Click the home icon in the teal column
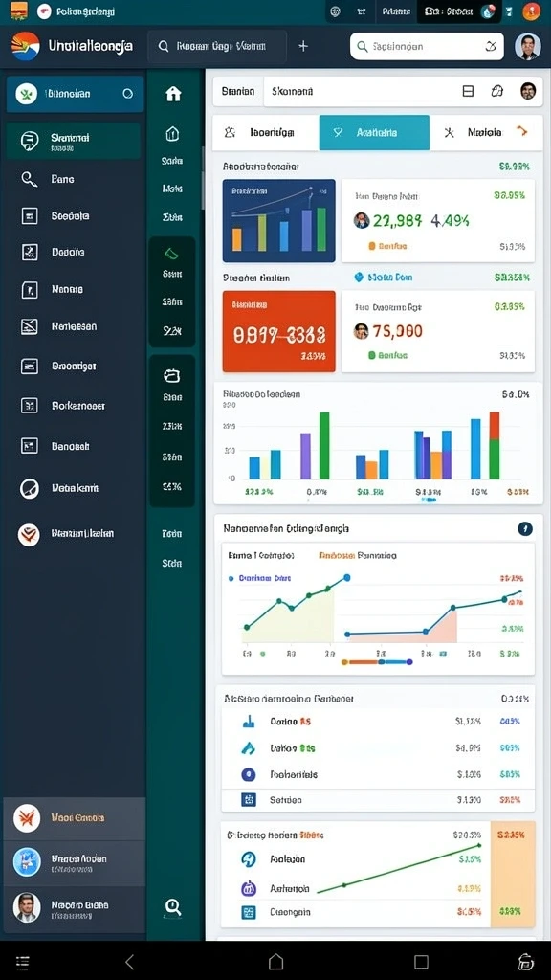The height and width of the screenshot is (980, 551). [173, 94]
